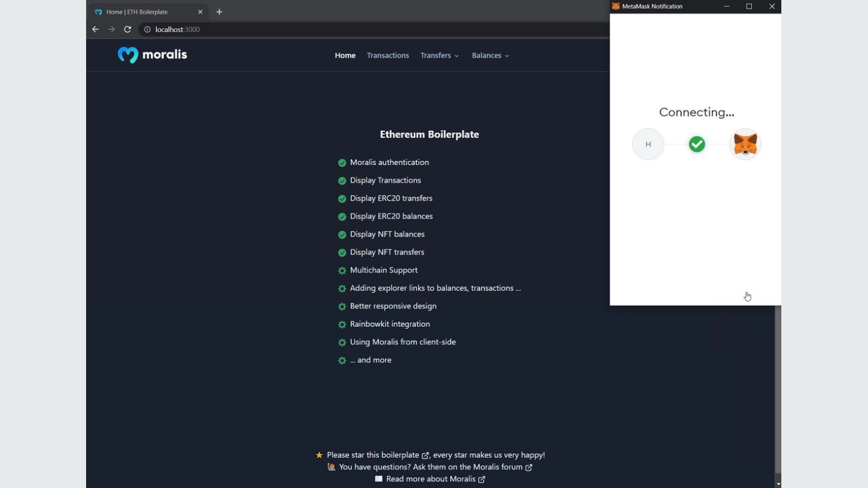The width and height of the screenshot is (868, 488).
Task: Click the 'Rainbowkit integration' text
Action: 390,324
